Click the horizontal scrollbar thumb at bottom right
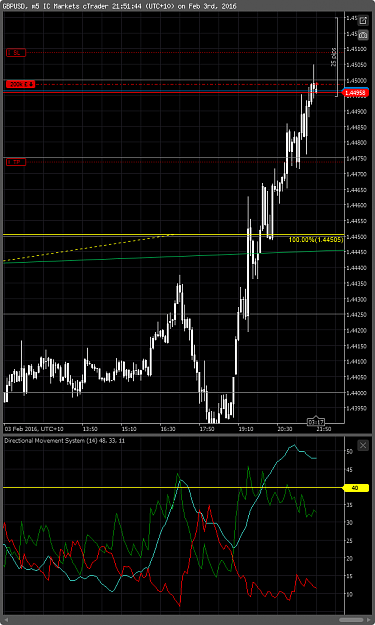The width and height of the screenshot is (375, 625). pyautogui.click(x=352, y=620)
